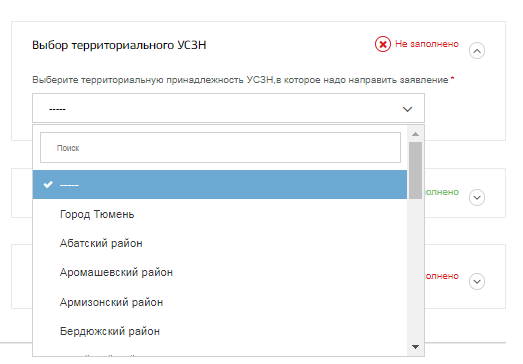The image size is (523, 364).
Task: Choose Армизонский район from the list
Action: pyautogui.click(x=219, y=302)
